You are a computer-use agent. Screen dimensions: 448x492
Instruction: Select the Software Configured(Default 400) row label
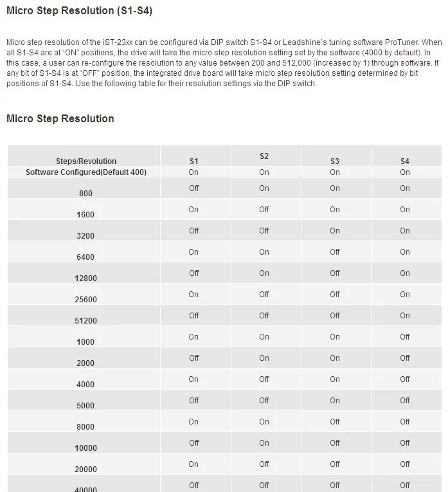tap(86, 172)
